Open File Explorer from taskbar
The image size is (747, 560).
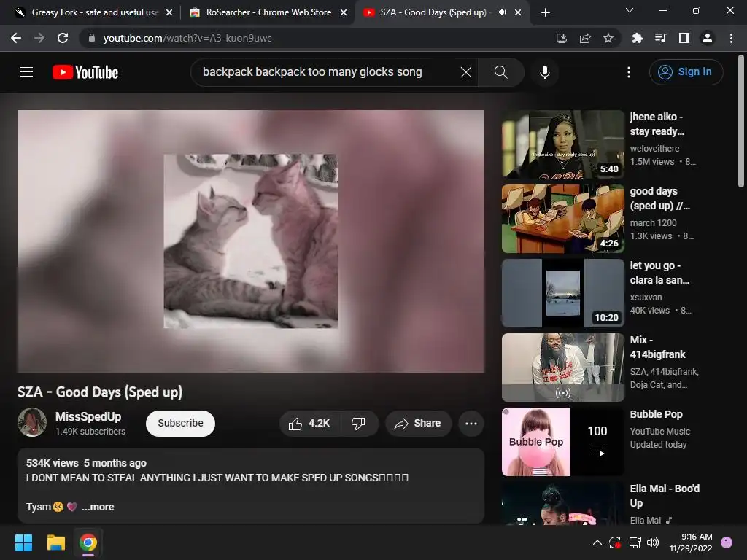point(55,542)
